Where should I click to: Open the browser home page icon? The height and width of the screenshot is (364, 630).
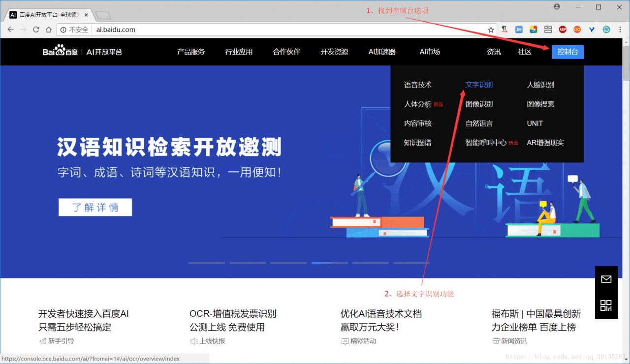(x=49, y=30)
